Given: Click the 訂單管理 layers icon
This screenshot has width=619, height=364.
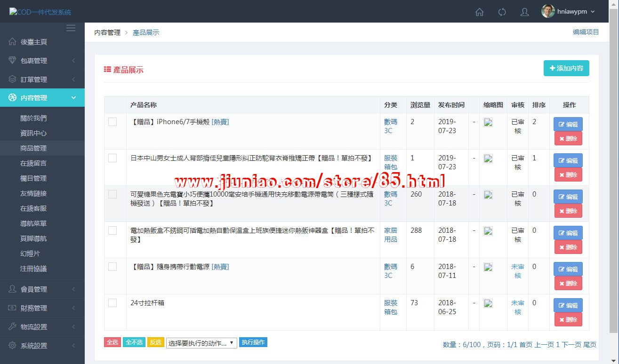Looking at the screenshot, I should [12, 79].
